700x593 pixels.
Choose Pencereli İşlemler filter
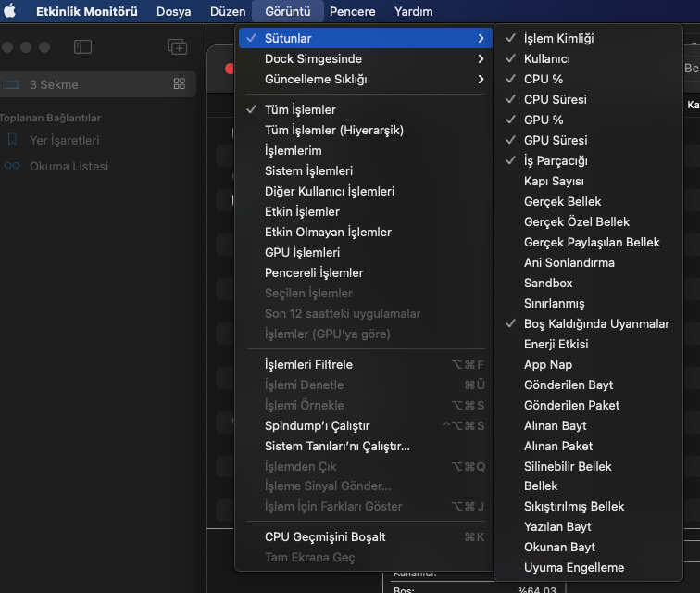(x=366, y=272)
